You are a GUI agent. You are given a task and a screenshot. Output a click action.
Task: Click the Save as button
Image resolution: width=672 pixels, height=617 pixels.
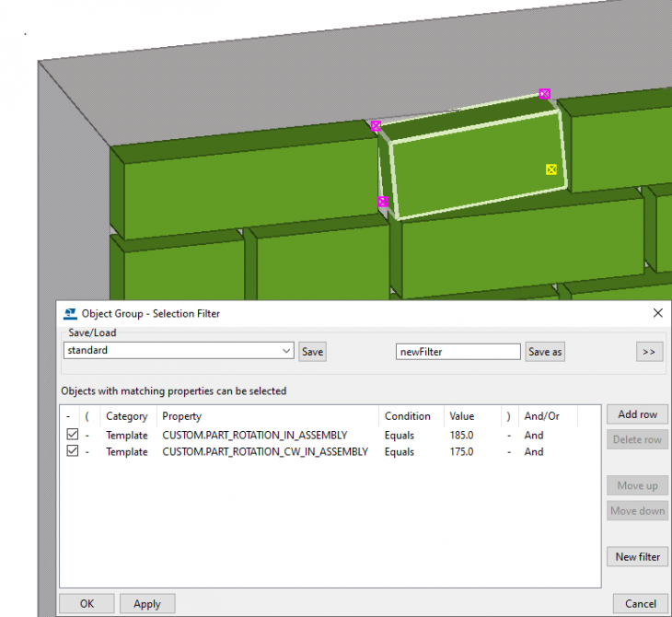point(545,352)
